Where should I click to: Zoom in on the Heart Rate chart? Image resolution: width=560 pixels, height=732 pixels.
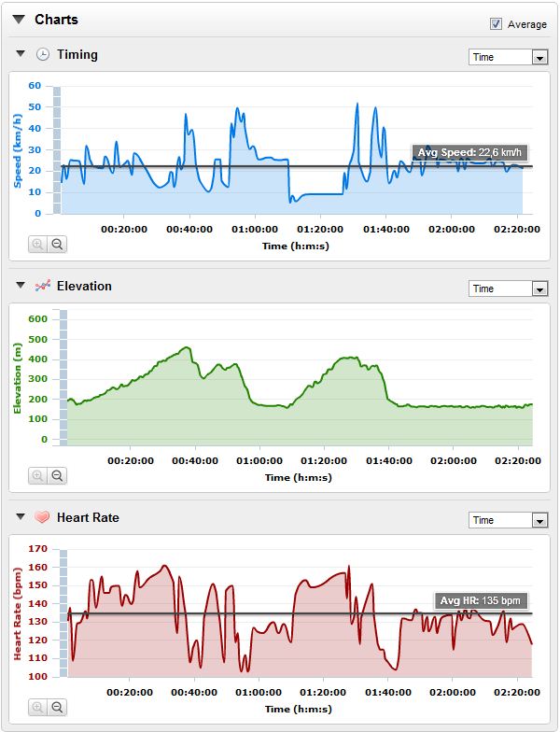38,707
